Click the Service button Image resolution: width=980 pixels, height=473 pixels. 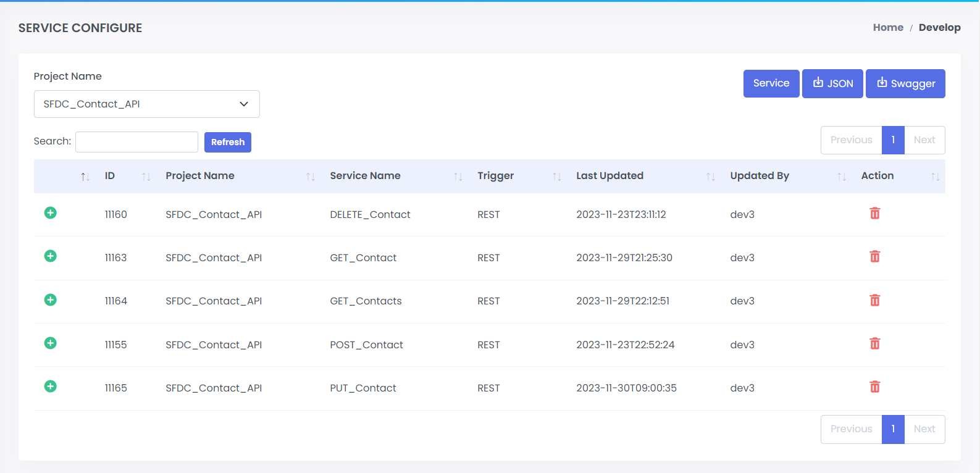pyautogui.click(x=771, y=83)
